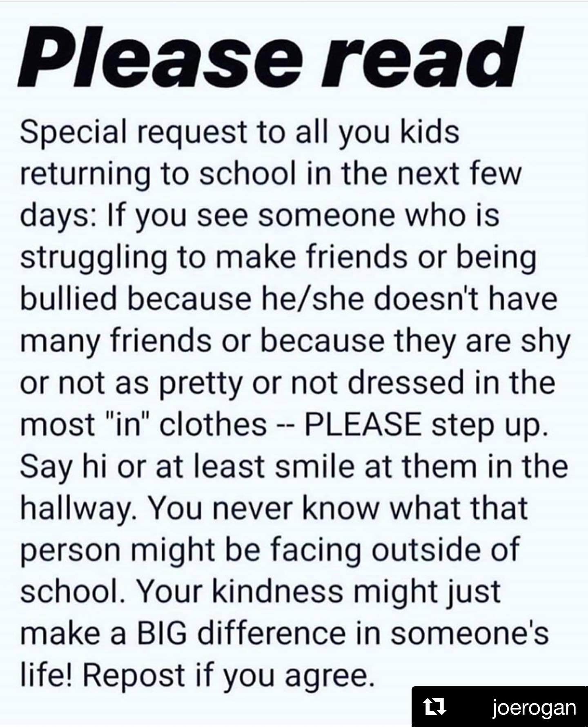Screen dimensions: 588x727
Task: Click the line "or not as pretty or not dressed in the"
Action: (287, 382)
